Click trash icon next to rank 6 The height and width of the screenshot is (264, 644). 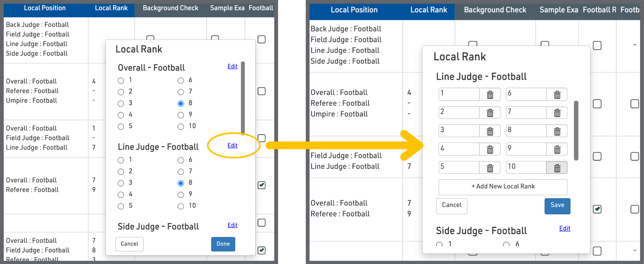click(x=557, y=95)
